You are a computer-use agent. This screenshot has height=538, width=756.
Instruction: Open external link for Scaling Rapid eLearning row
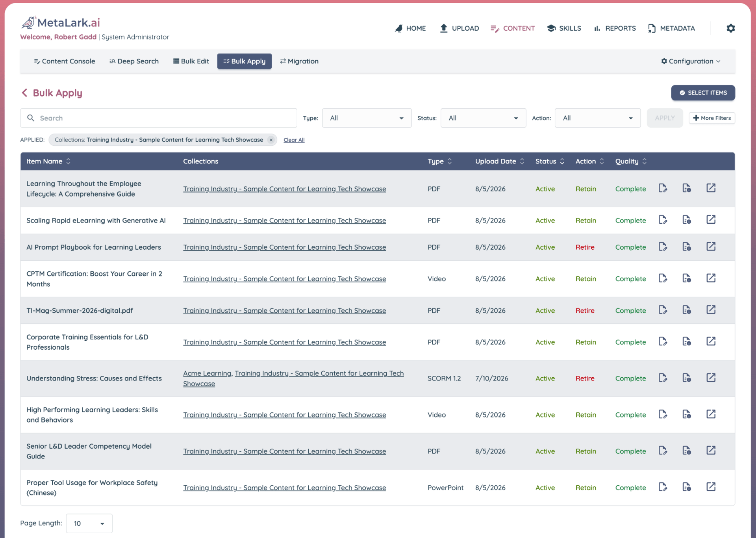711,220
